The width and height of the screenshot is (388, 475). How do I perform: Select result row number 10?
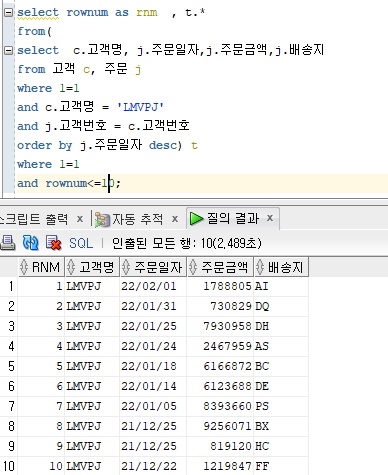[9, 466]
